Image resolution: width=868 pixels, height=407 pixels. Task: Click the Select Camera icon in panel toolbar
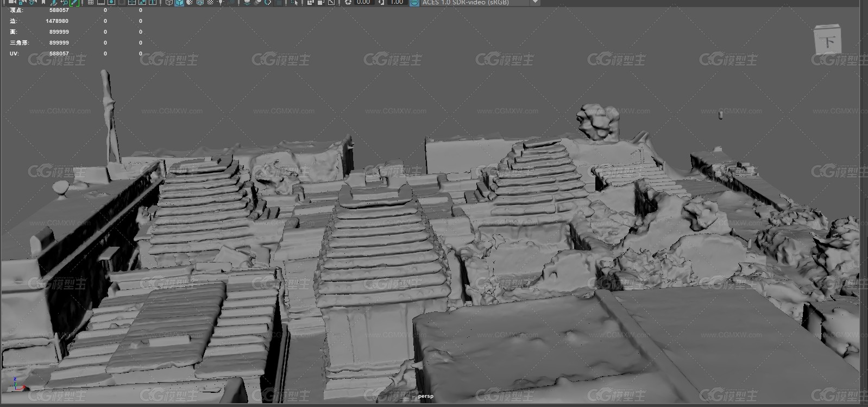pos(12,3)
